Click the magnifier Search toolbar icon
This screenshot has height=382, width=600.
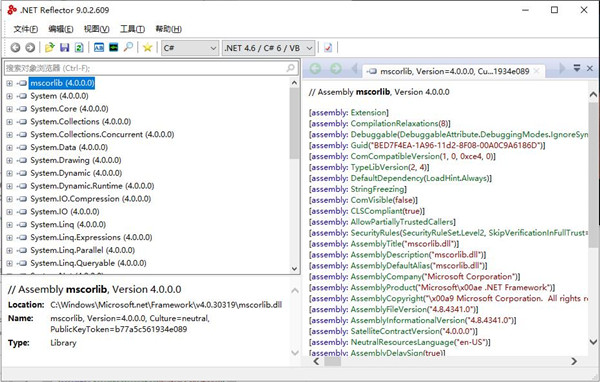(128, 47)
